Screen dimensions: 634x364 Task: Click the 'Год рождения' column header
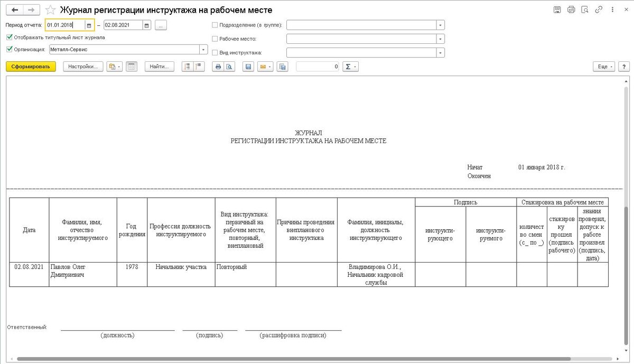point(132,230)
